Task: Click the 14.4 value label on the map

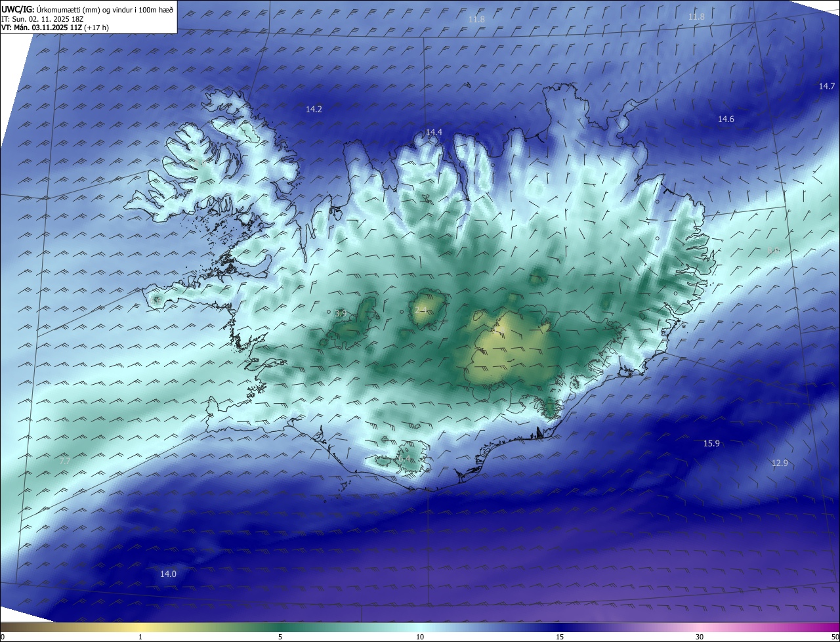Action: pyautogui.click(x=434, y=132)
